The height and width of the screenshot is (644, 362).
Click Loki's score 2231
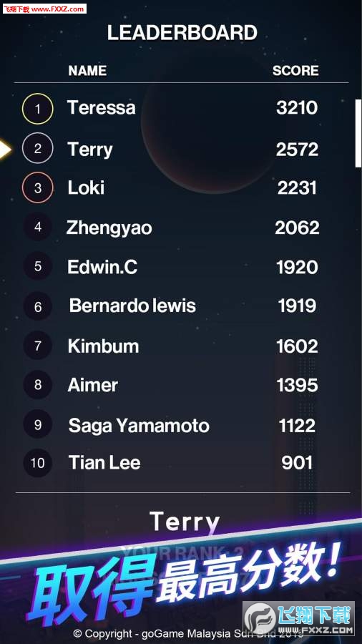[x=297, y=188]
